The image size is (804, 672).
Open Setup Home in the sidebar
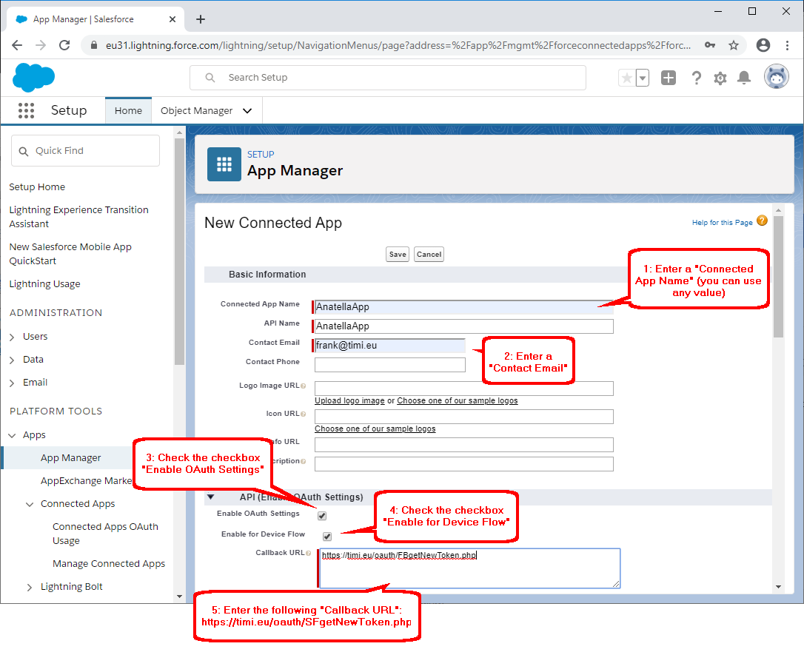[x=37, y=187]
